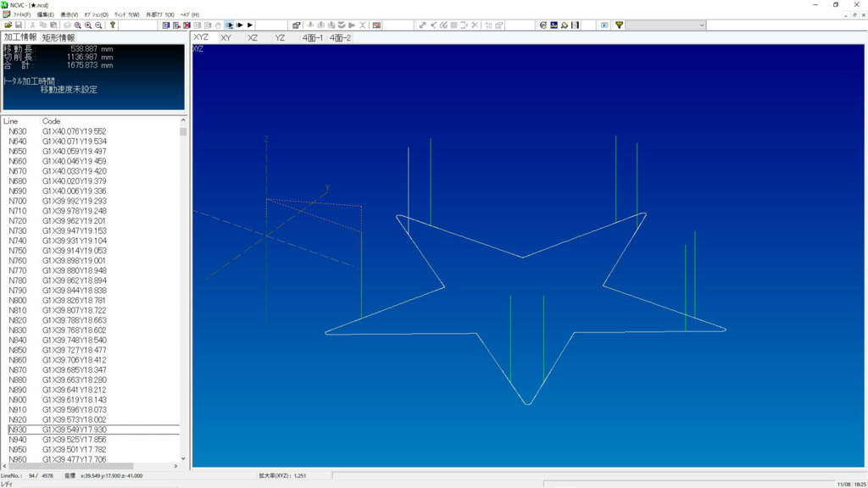Click the code list scroll-down arrow
The height and width of the screenshot is (488, 868).
point(183,458)
